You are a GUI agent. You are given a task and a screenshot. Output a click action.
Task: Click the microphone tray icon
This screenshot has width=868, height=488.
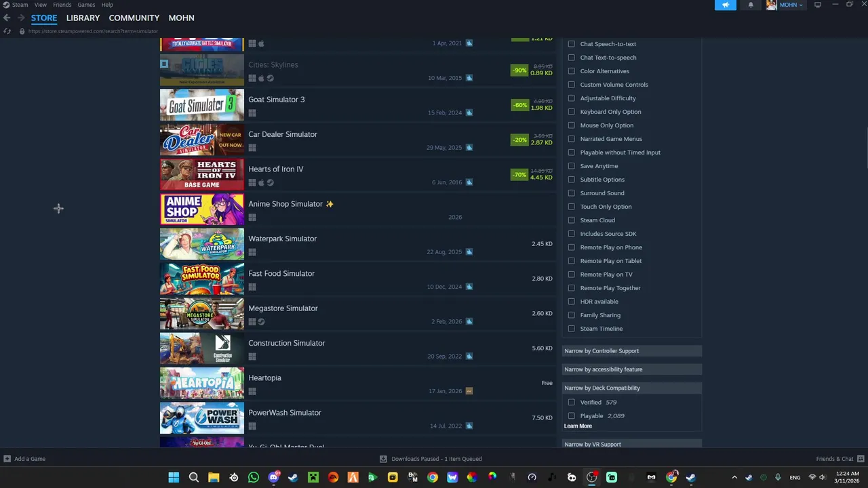coord(778,477)
